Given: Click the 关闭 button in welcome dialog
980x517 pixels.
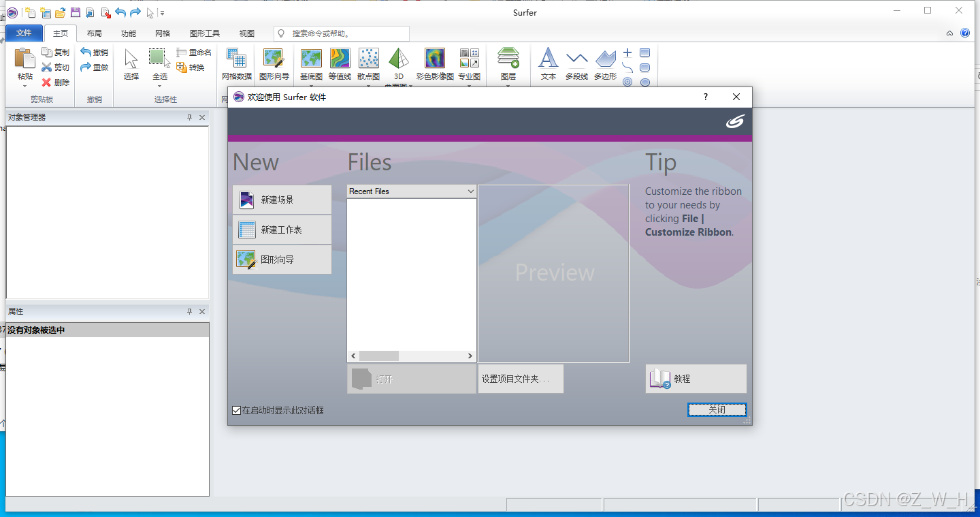Looking at the screenshot, I should [x=717, y=410].
